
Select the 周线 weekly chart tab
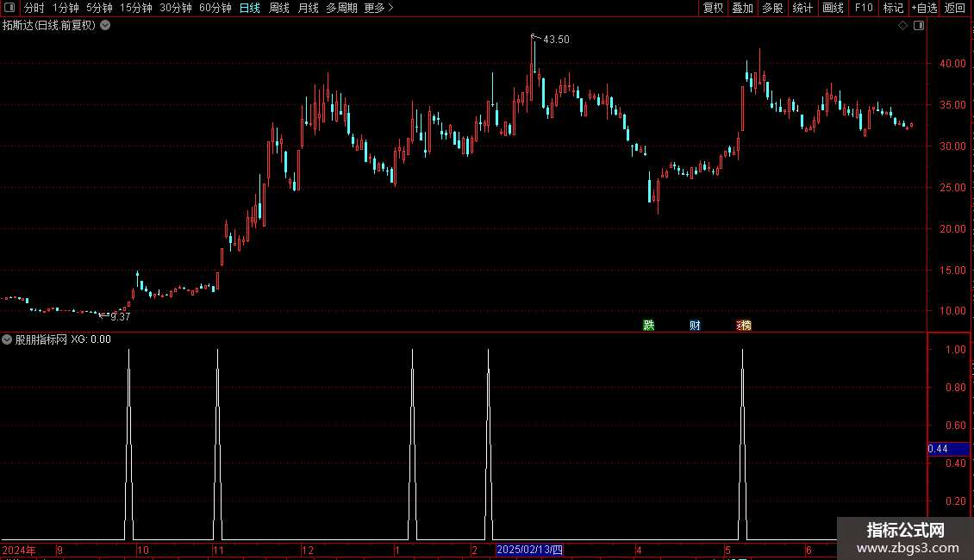279,8
